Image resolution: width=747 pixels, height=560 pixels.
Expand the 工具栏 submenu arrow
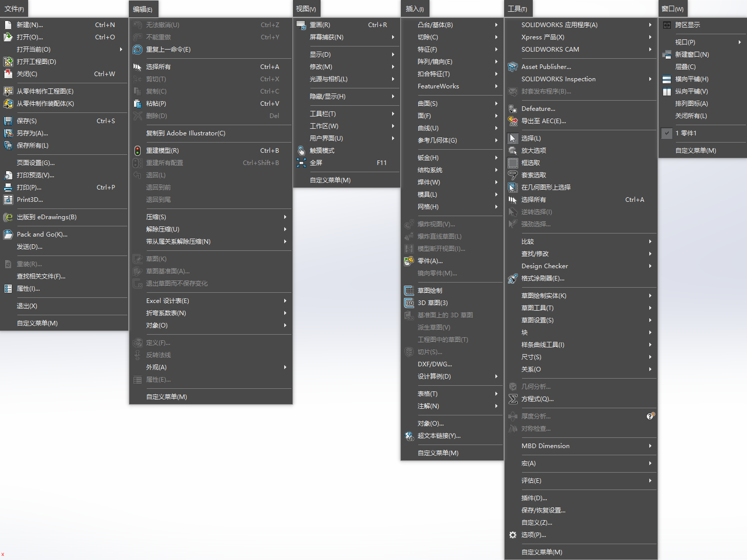(x=393, y=114)
